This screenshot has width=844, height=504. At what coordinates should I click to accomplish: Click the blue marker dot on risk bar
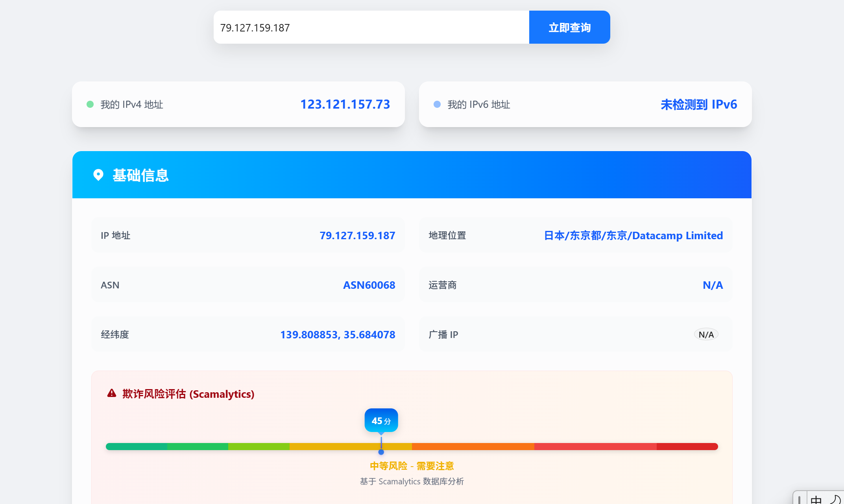point(381,452)
